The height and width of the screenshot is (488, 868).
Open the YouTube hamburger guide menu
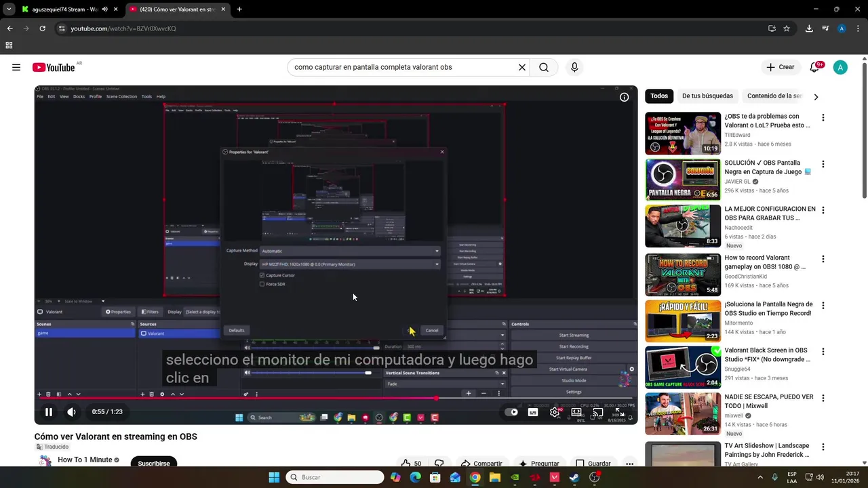[x=16, y=67]
